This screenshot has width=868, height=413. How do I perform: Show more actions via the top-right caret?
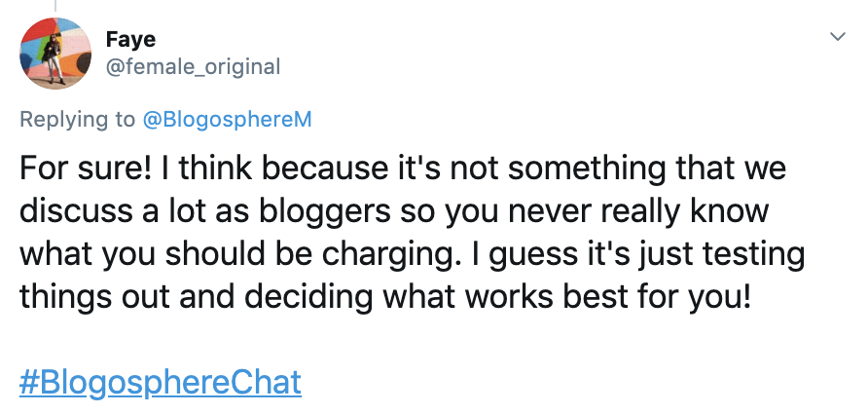click(x=836, y=36)
